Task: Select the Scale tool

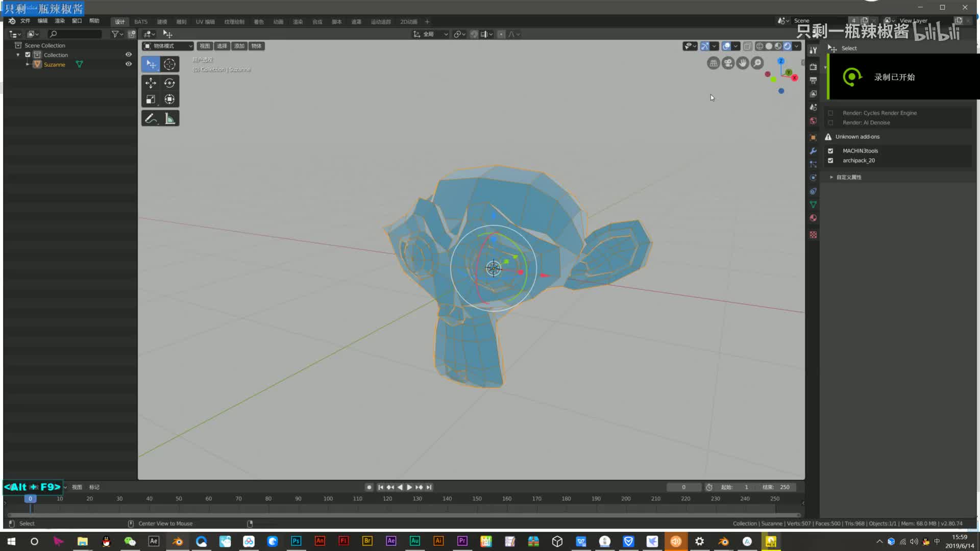Action: click(151, 99)
